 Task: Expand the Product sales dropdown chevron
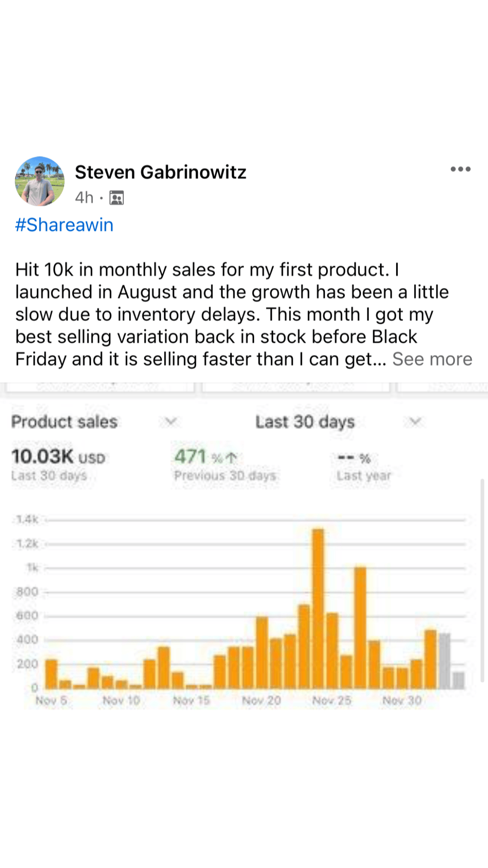171,422
